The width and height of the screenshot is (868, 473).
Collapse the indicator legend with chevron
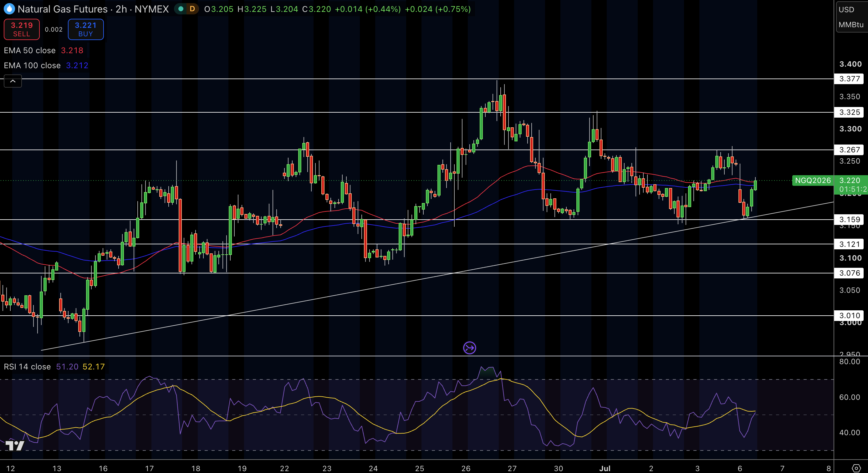(x=13, y=81)
